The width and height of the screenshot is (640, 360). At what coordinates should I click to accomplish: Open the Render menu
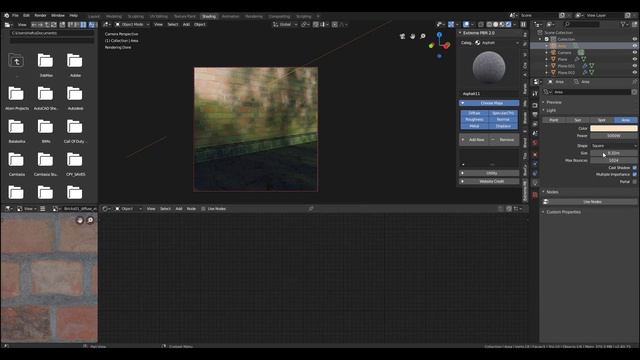pos(40,16)
